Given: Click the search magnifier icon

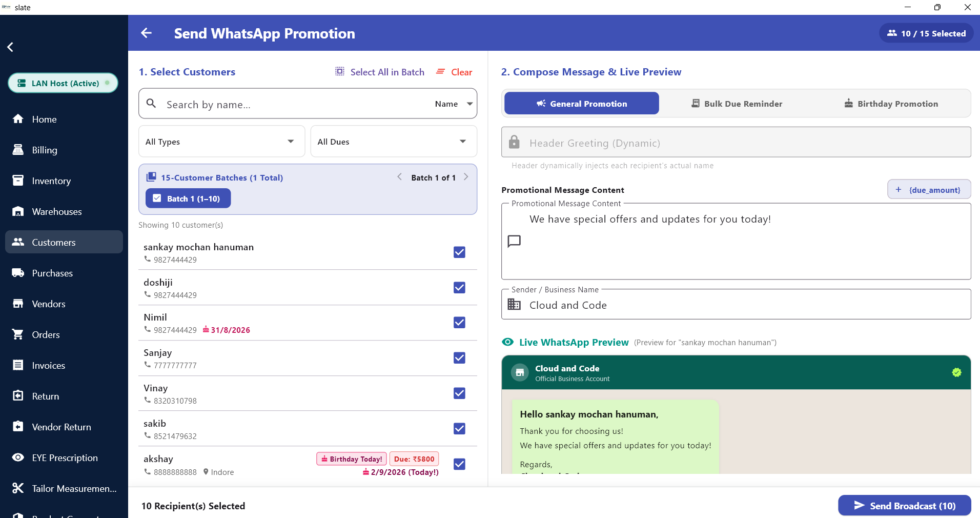Looking at the screenshot, I should pos(151,104).
